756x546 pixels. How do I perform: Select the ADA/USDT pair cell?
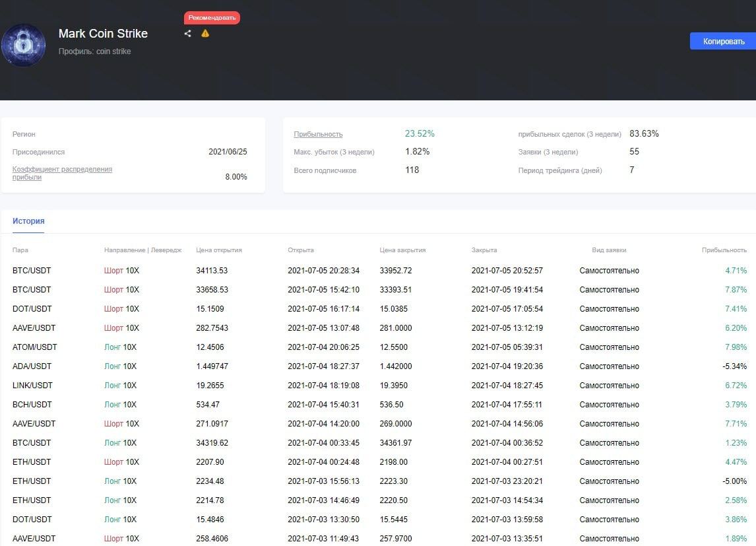[x=32, y=366]
